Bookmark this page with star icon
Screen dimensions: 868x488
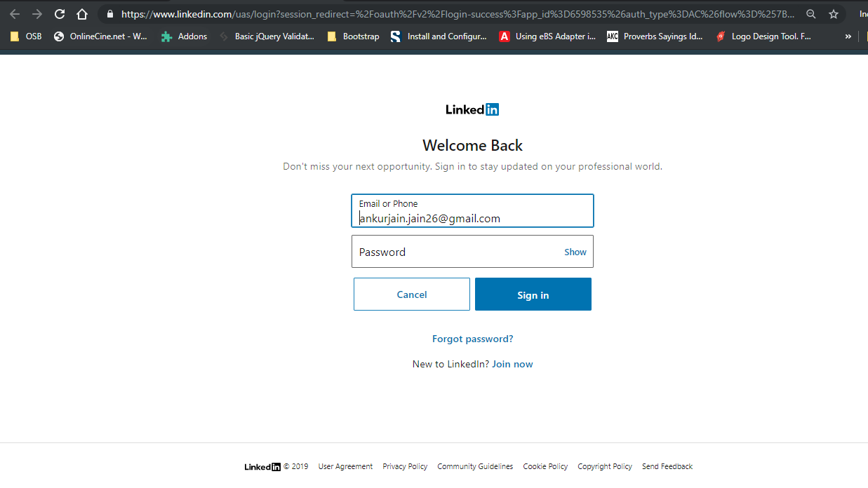(x=834, y=14)
